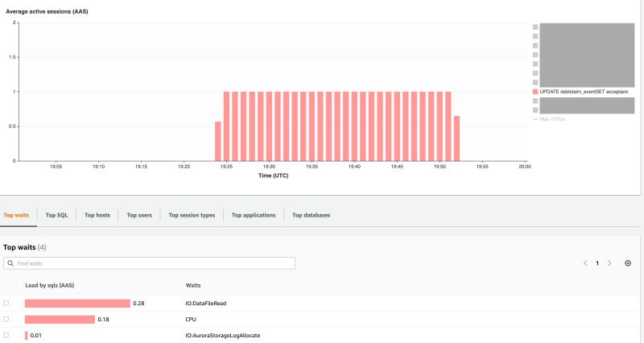Click the IO:AuroraStorageLogAllocate wait name

[x=223, y=335]
